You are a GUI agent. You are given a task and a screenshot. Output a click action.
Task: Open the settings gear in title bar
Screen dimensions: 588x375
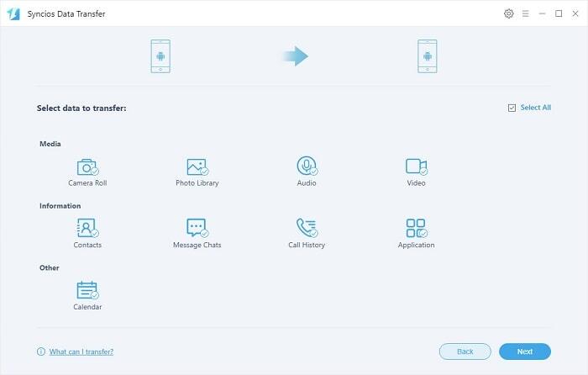point(508,14)
